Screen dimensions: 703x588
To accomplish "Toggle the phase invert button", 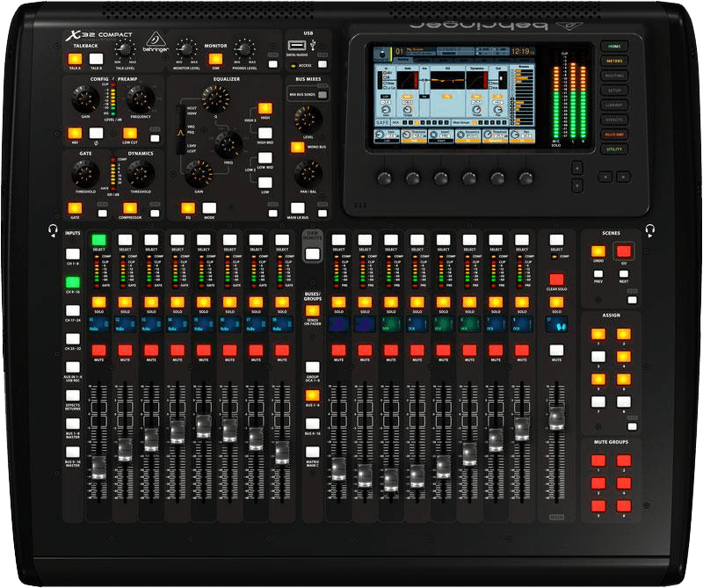I will [96, 134].
